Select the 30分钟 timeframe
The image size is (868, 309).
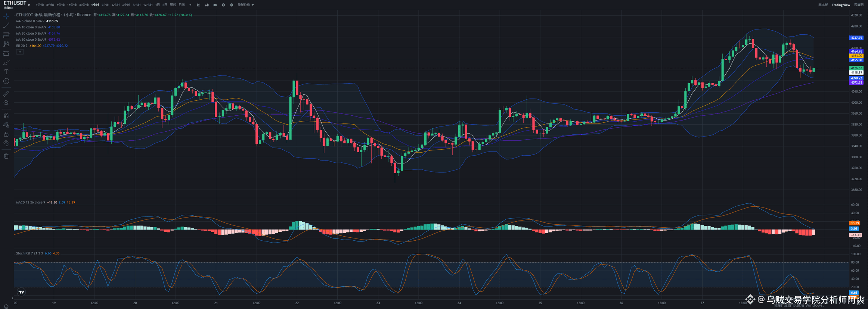point(84,5)
